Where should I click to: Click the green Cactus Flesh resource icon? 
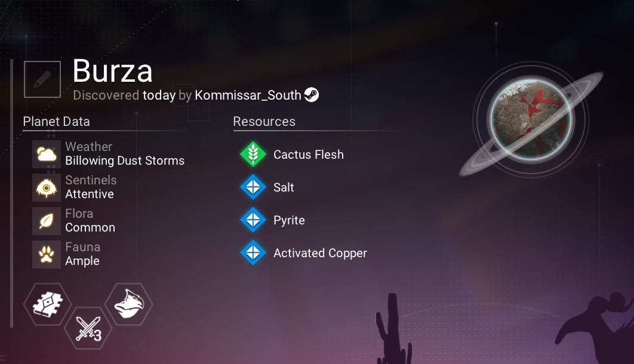click(x=253, y=154)
